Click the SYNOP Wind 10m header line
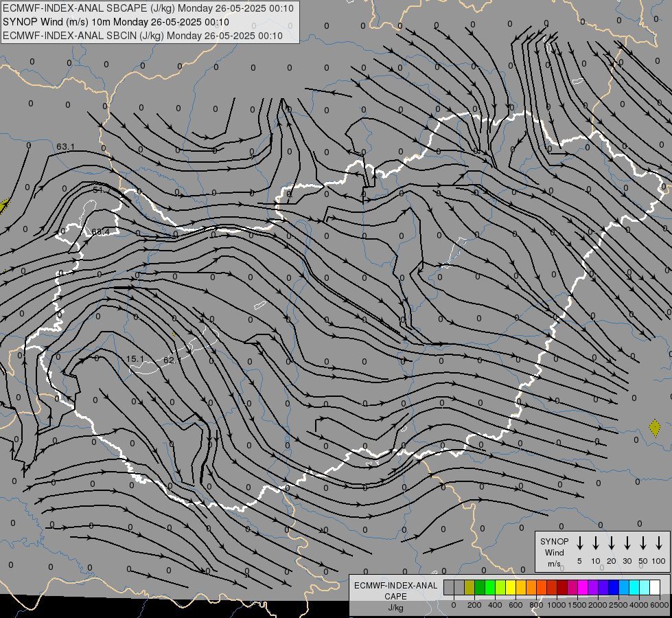 (116, 22)
